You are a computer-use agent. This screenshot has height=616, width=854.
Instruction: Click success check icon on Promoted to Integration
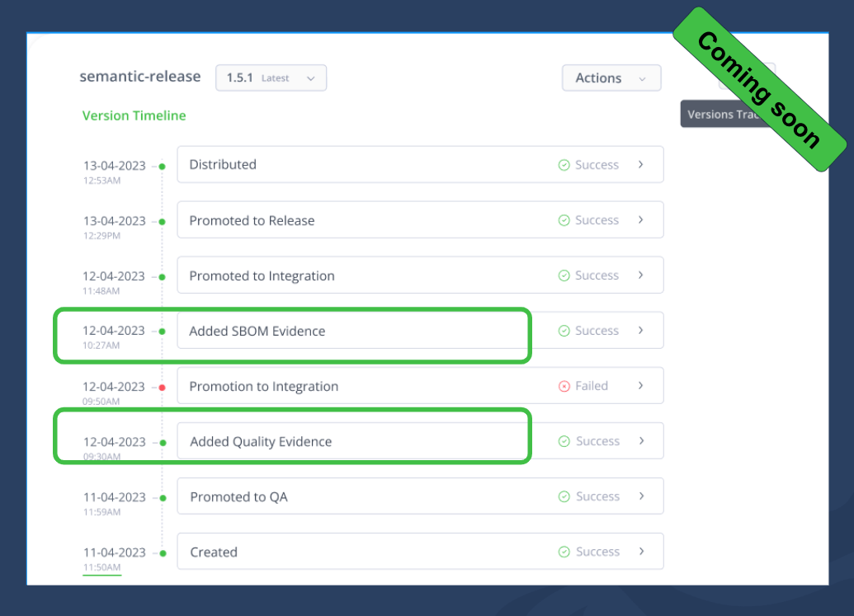tap(564, 276)
